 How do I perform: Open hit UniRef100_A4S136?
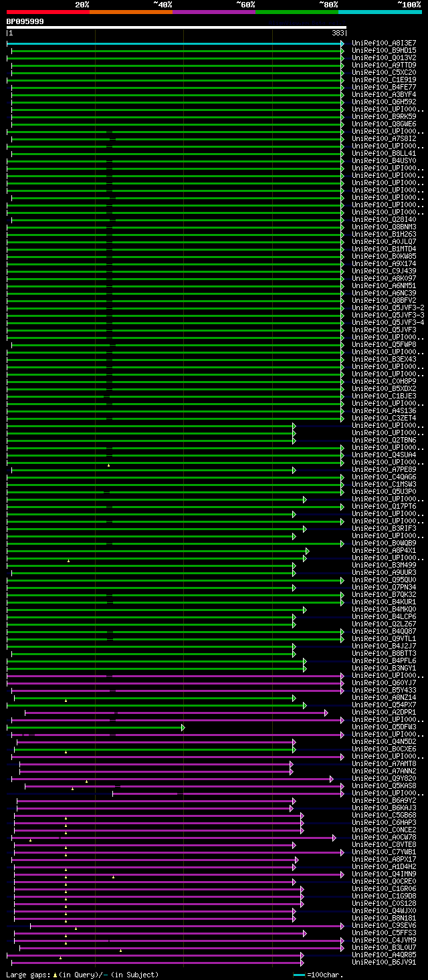tap(384, 410)
